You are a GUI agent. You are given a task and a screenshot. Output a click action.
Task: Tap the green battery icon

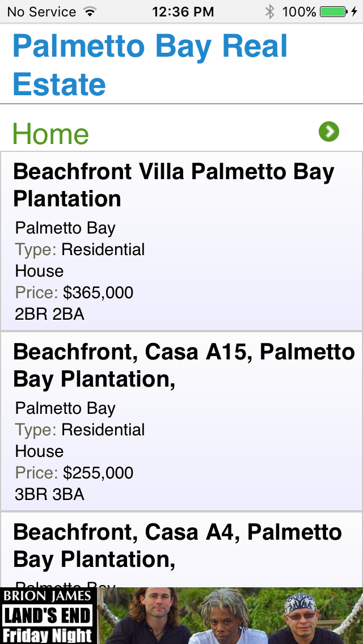[333, 11]
